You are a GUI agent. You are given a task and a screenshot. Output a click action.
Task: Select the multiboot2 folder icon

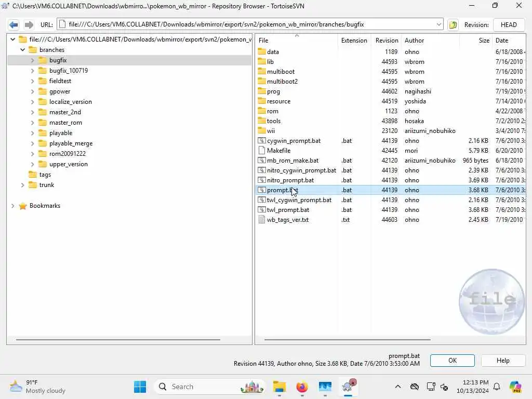[x=262, y=81]
